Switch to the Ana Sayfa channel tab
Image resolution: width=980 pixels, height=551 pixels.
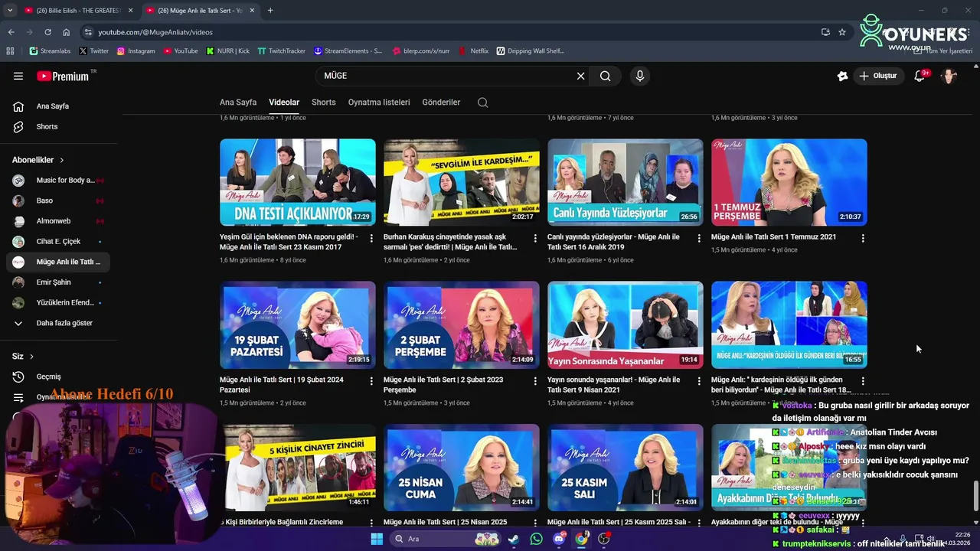[x=238, y=103]
